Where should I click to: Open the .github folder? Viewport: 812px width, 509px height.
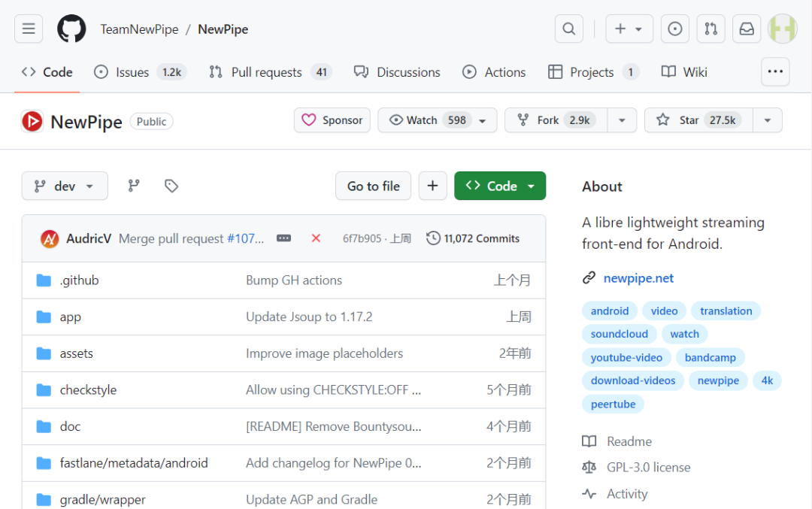79,280
